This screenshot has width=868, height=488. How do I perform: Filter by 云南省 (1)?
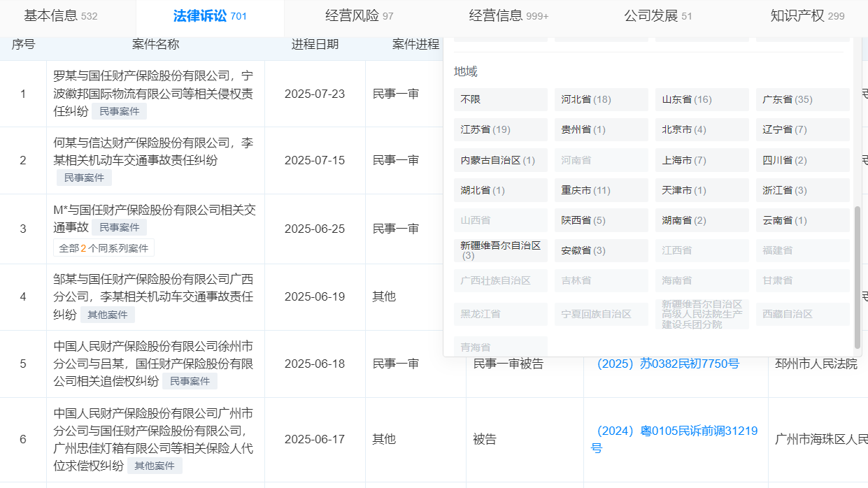click(x=803, y=220)
